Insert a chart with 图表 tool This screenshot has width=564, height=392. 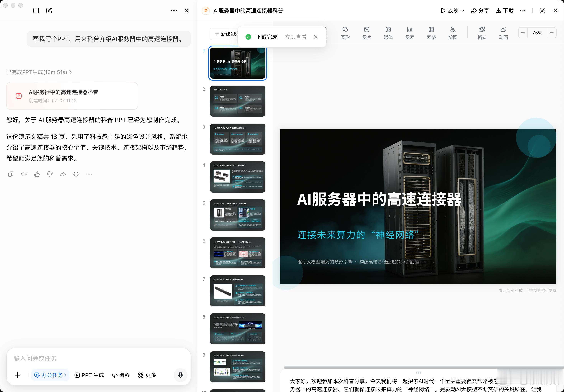[410, 33]
